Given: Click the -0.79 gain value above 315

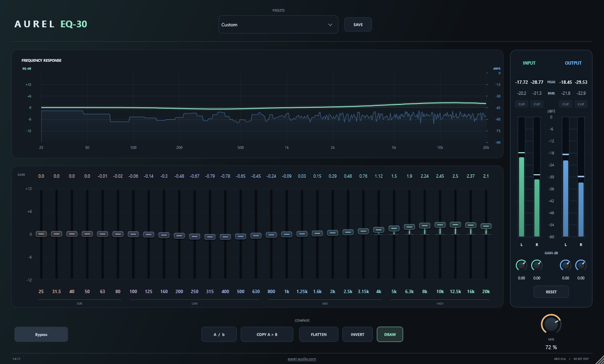Looking at the screenshot, I should click(x=210, y=176).
